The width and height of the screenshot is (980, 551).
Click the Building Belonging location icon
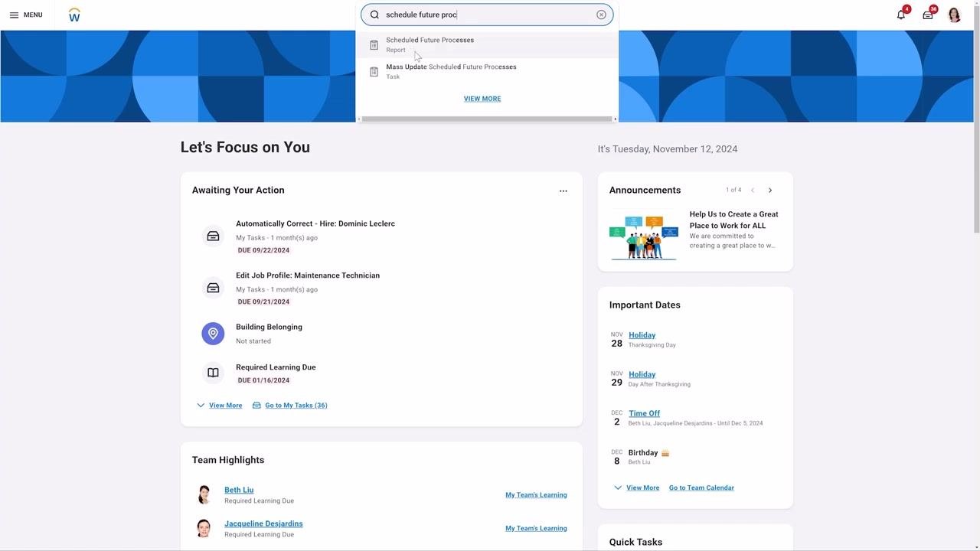(x=213, y=334)
